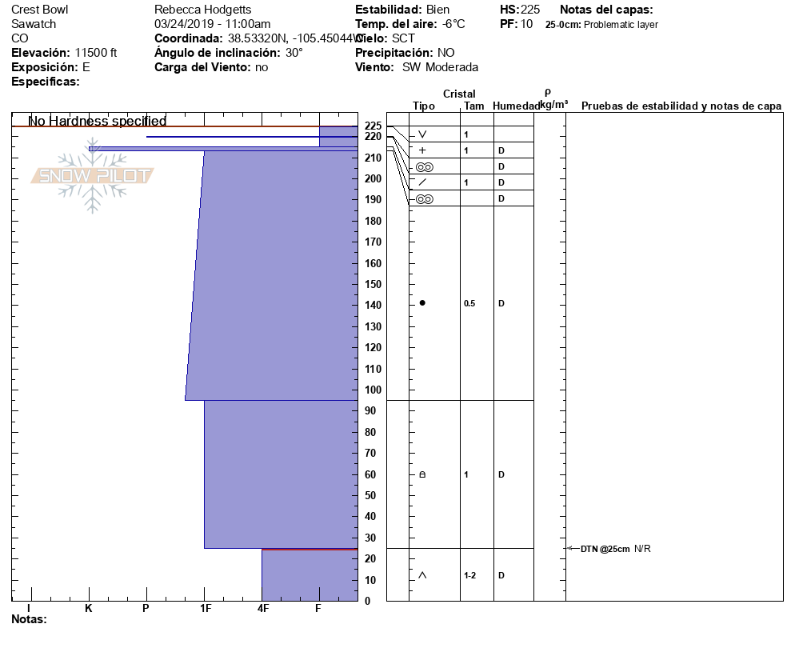Click the PF: 10 value

point(516,24)
